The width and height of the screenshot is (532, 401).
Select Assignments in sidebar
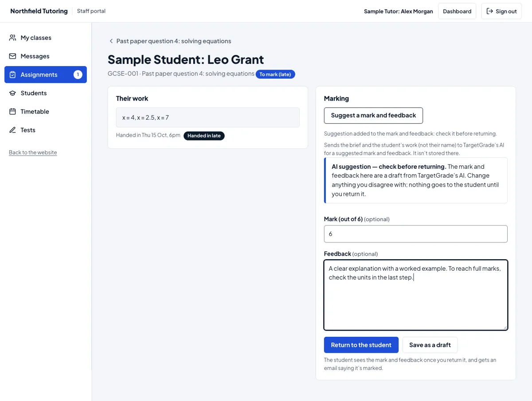(46, 74)
